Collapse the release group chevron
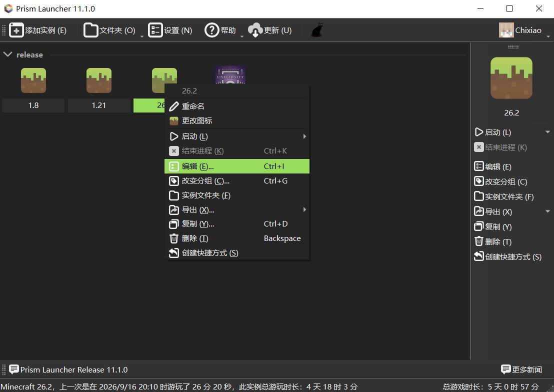 pos(7,54)
